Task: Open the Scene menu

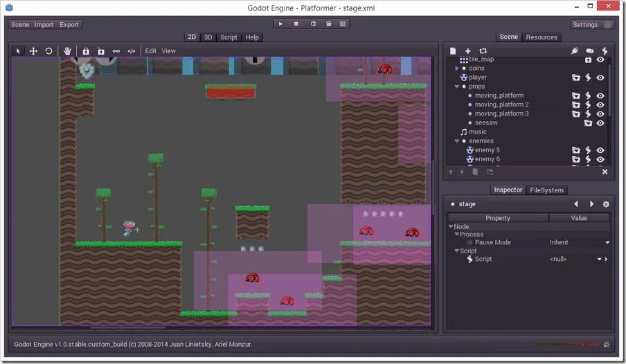Action: (x=20, y=24)
